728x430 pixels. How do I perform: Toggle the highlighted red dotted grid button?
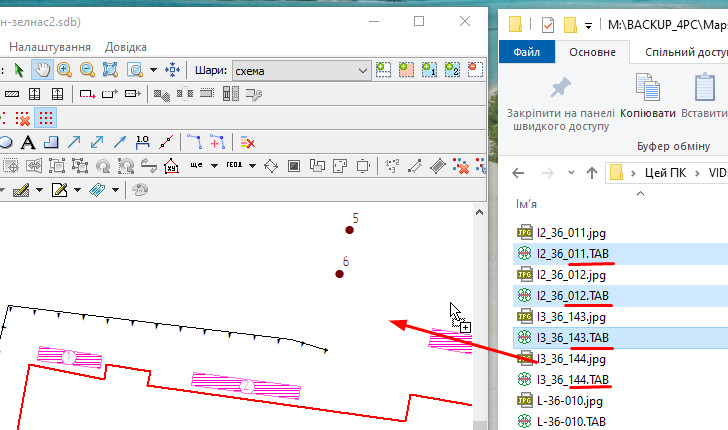45,118
